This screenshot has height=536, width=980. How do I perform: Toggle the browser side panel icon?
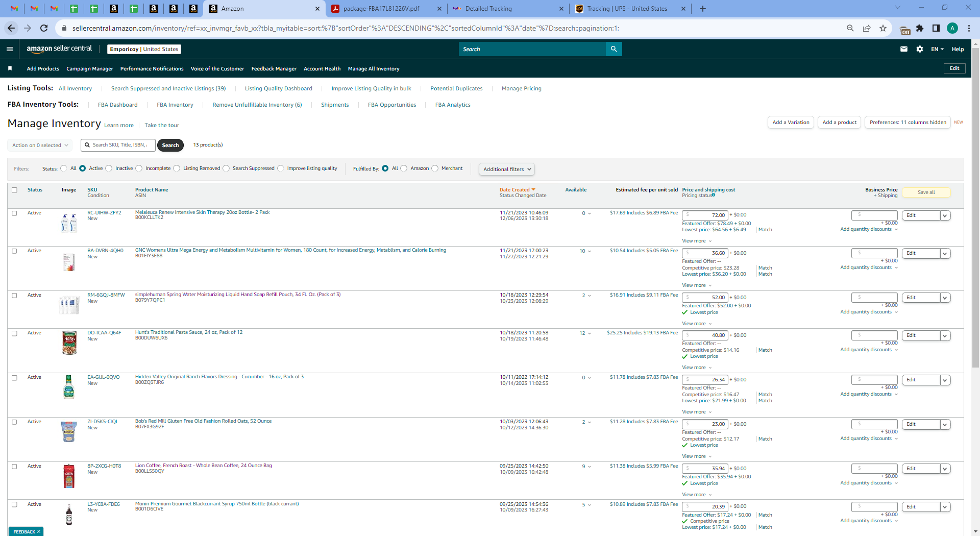[x=936, y=28]
